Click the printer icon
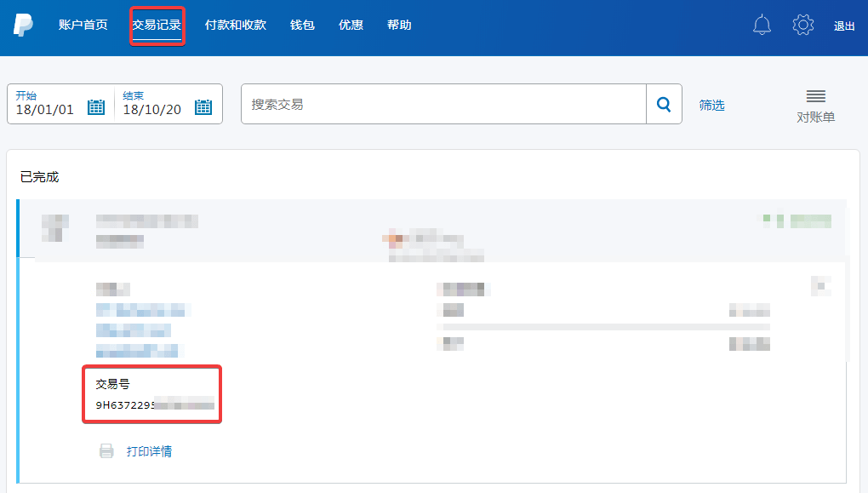 (106, 451)
